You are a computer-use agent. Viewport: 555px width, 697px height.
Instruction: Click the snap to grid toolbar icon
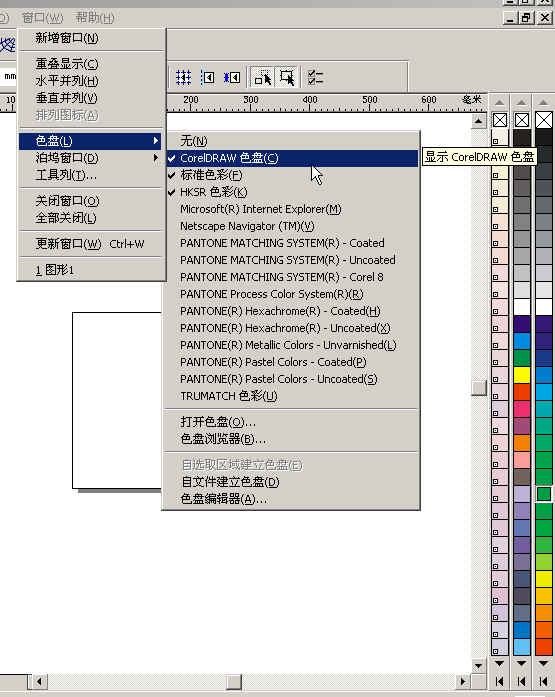pos(183,78)
